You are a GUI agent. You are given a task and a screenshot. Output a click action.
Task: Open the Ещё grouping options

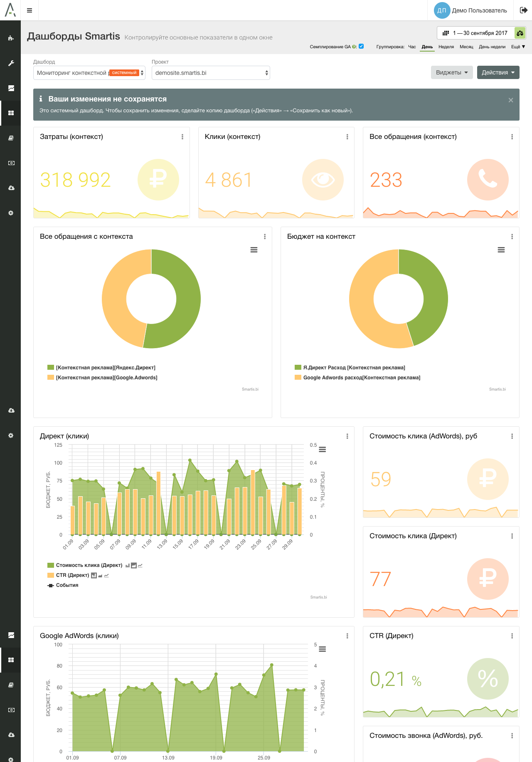(x=518, y=47)
